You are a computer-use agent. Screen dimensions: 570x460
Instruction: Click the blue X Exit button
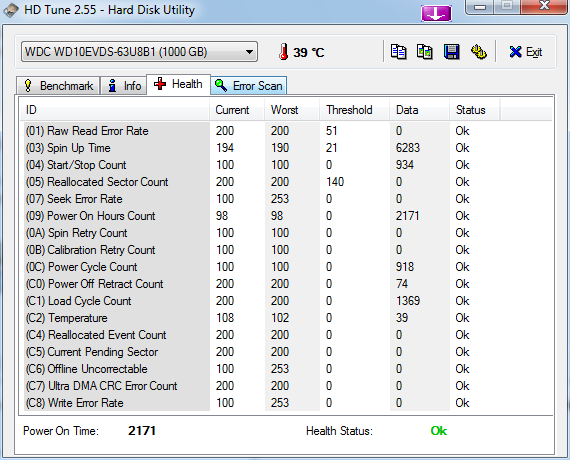click(526, 52)
